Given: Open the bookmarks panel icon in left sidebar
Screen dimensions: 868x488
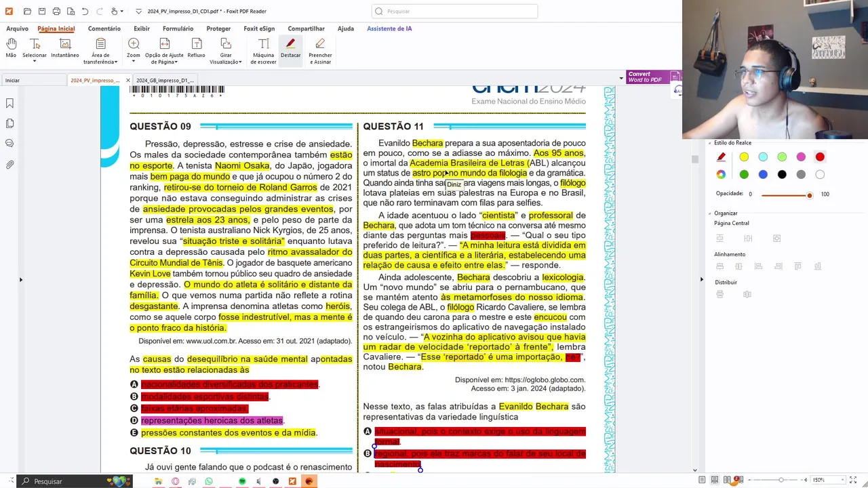Looking at the screenshot, I should click(x=9, y=103).
